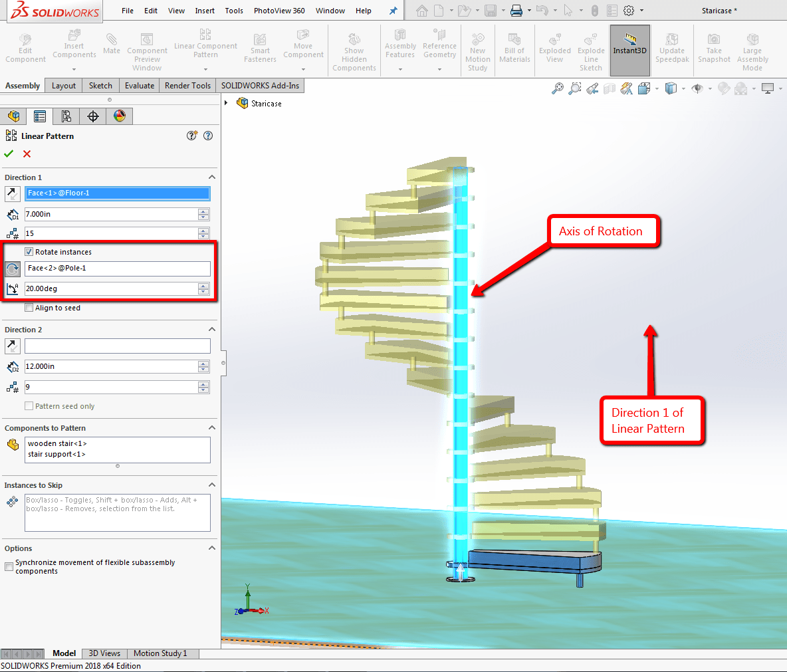Viewport: 787px width, 672px height.
Task: Click the Zoom to Fit icon
Action: pos(556,88)
